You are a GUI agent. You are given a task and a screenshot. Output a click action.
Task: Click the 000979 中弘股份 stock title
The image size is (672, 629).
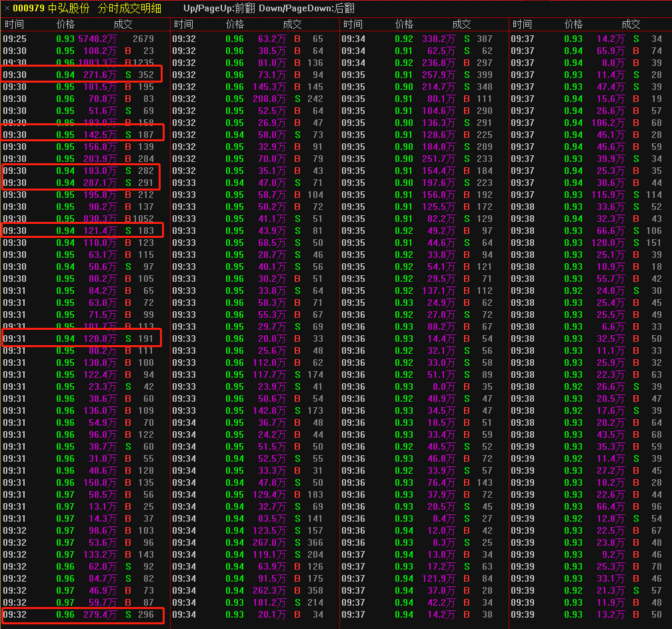coord(51,8)
